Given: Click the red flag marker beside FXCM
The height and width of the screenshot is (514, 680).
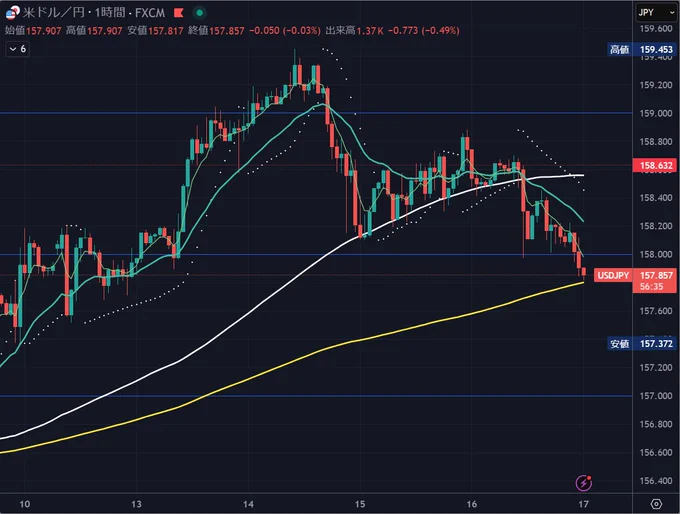Looking at the screenshot, I should click(x=179, y=13).
